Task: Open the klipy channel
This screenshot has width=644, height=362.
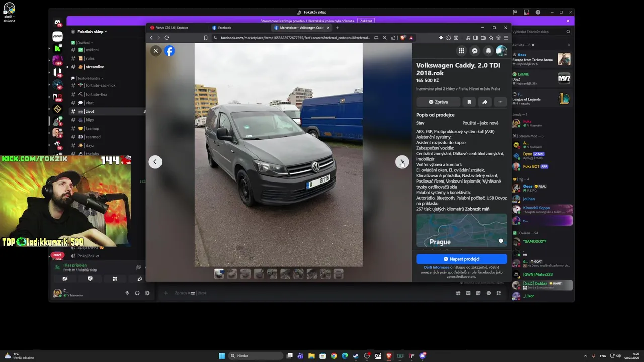Action: point(90,120)
